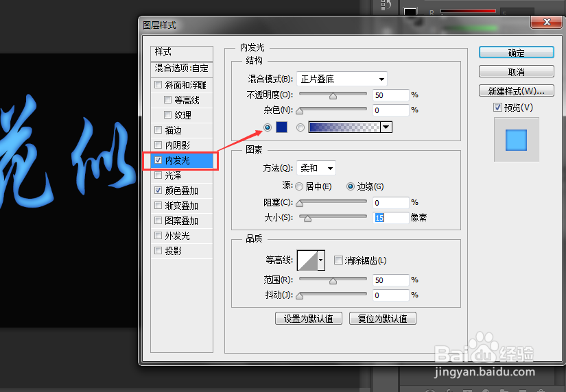Image resolution: width=566 pixels, height=392 pixels.
Task: Click the 不透明度 value field
Action: click(x=391, y=95)
